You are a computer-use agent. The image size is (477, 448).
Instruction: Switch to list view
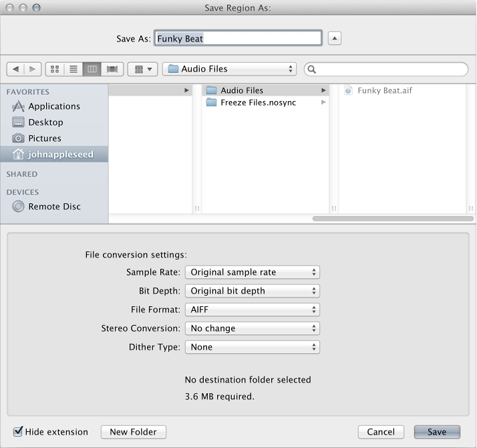(x=73, y=69)
